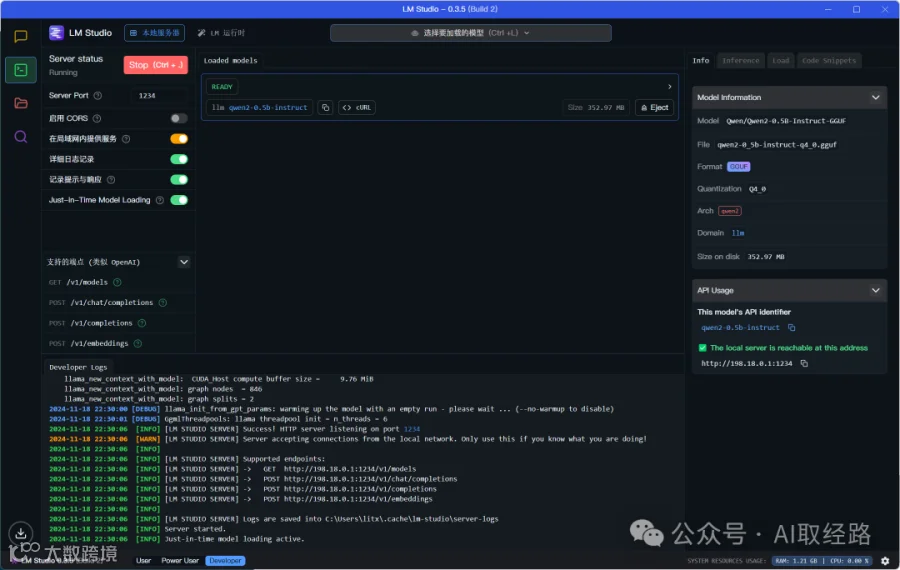Screen dimensions: 900x570
Task: Click the READY status badge
Action: tap(222, 87)
